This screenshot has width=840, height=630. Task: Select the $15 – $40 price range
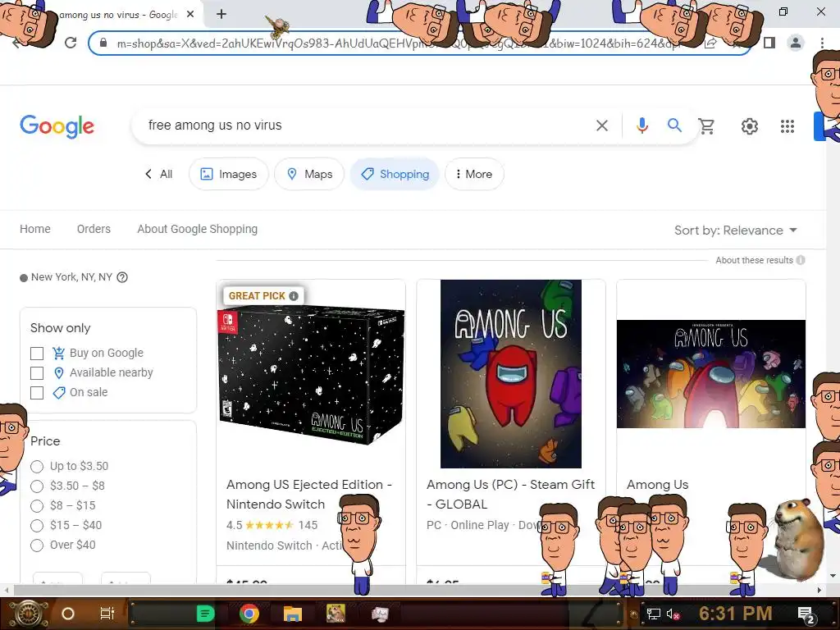pos(37,526)
